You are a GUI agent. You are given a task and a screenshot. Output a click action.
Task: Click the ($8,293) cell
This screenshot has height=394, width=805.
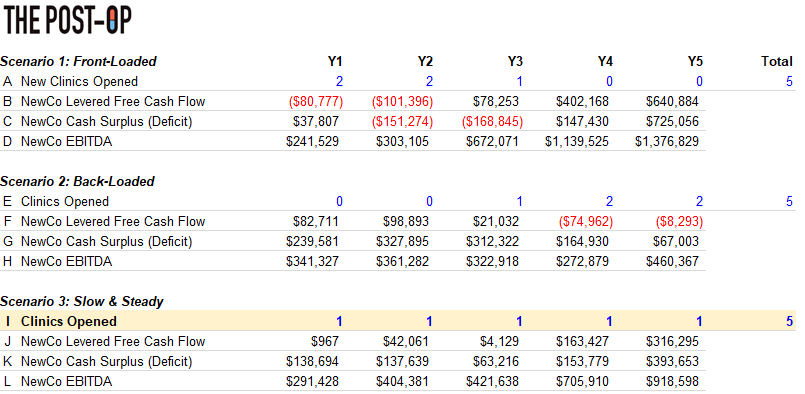[679, 221]
